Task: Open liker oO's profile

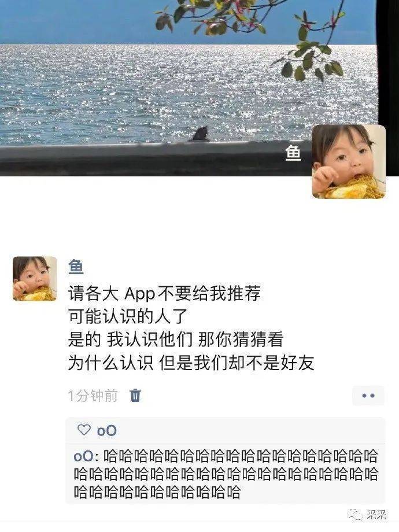Action: 106,431
